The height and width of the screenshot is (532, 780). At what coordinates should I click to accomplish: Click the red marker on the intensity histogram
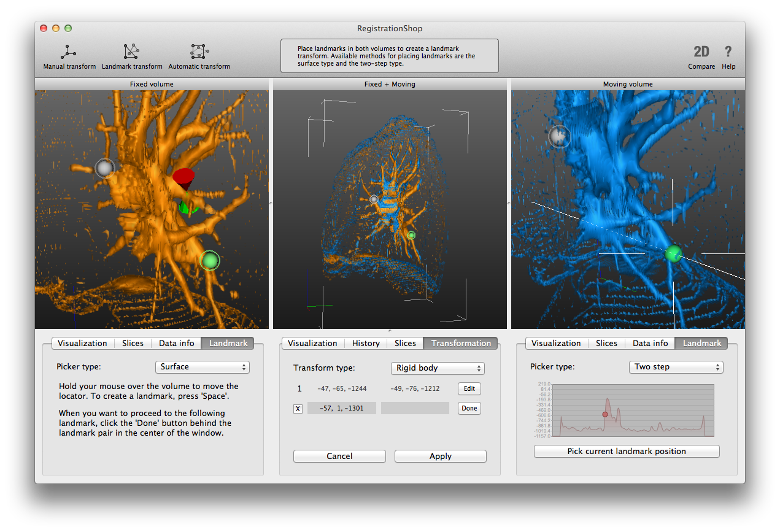(x=605, y=414)
